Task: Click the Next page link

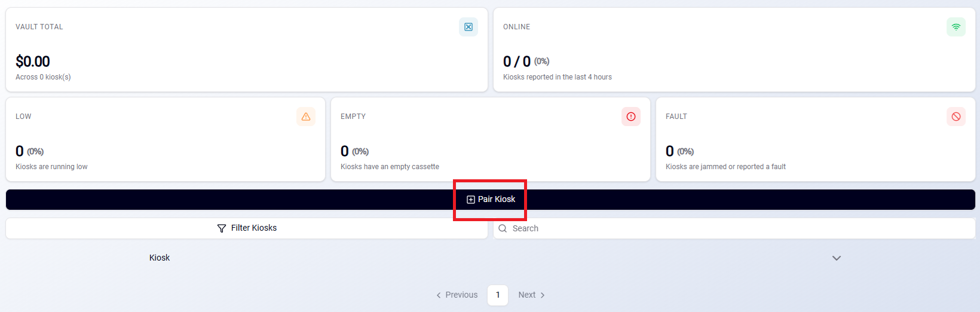Action: pyautogui.click(x=531, y=295)
